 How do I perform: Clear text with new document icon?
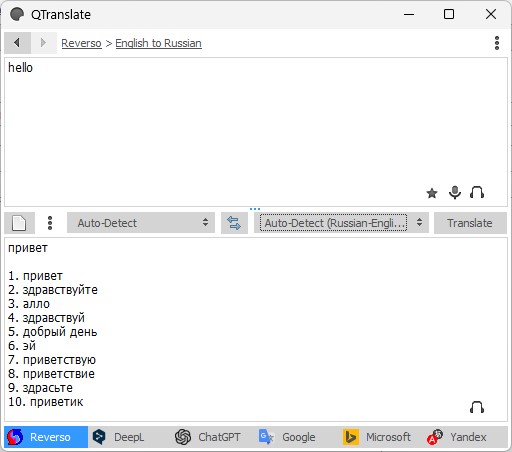[19, 223]
